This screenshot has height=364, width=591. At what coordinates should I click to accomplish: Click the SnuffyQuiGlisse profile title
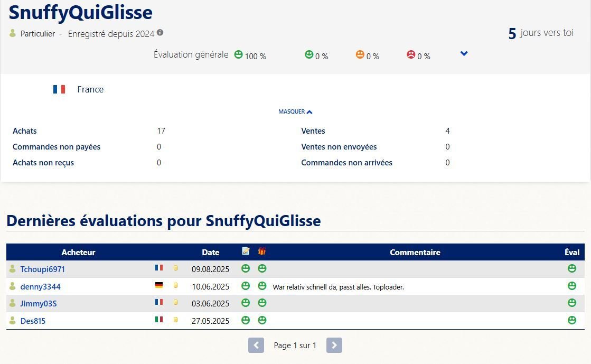coord(80,13)
